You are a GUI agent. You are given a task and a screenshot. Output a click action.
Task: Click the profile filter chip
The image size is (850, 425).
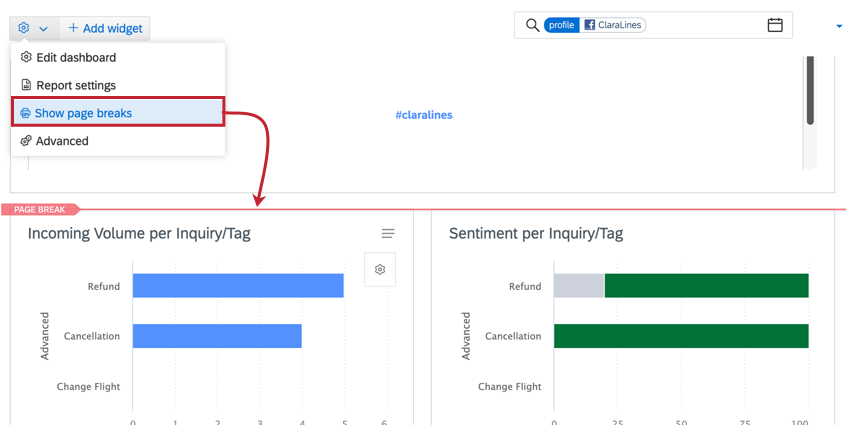pyautogui.click(x=561, y=25)
